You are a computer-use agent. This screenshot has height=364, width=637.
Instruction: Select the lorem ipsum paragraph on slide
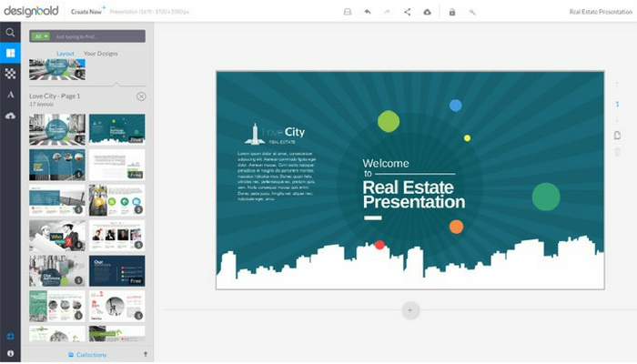pyautogui.click(x=277, y=177)
